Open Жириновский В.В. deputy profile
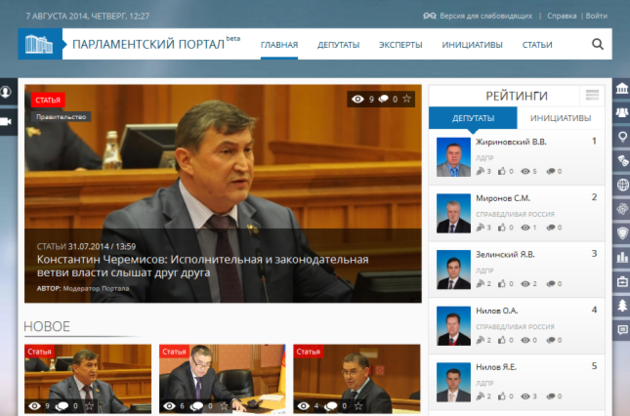The width and height of the screenshot is (630, 416). tap(510, 142)
